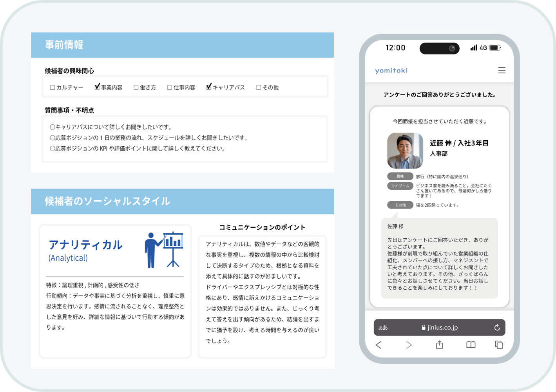Viewport: 556px width, 392px height.
Task: Enable the 働き方 checkbox
Action: 136,87
